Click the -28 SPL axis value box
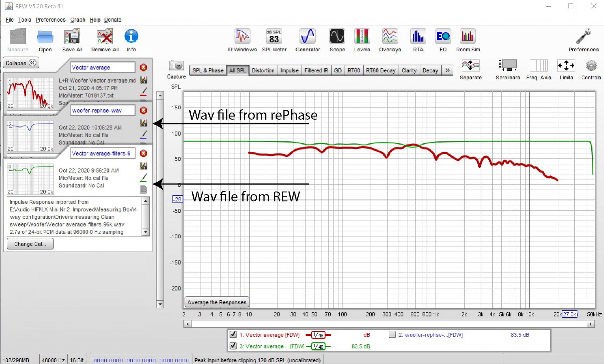Image resolution: width=604 pixels, height=364 pixels. [x=177, y=199]
